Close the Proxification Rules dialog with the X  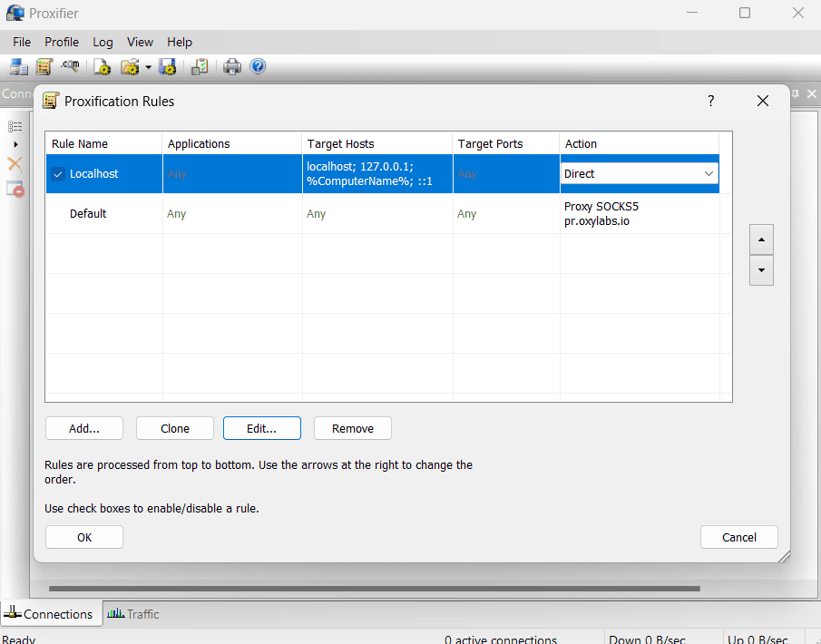[763, 101]
